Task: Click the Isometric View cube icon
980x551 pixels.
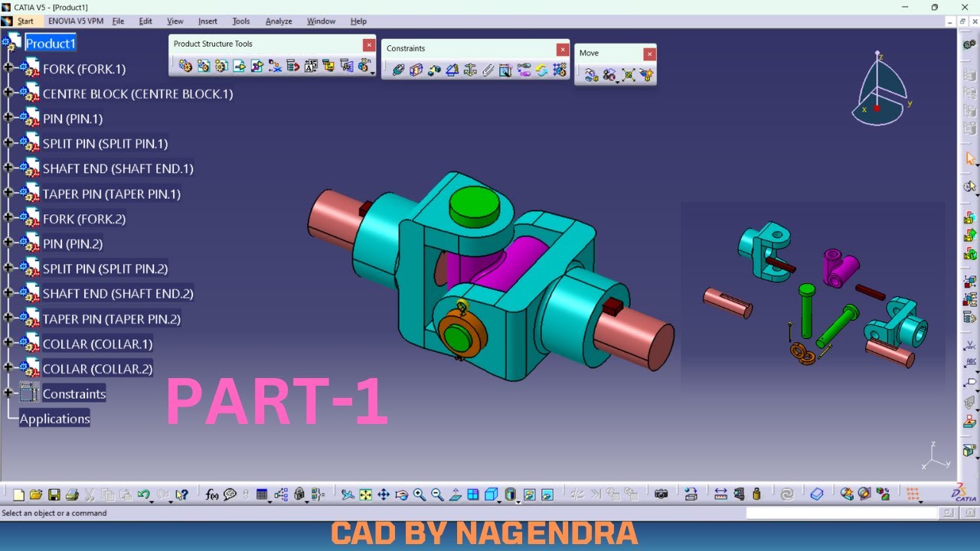Action: [491, 494]
